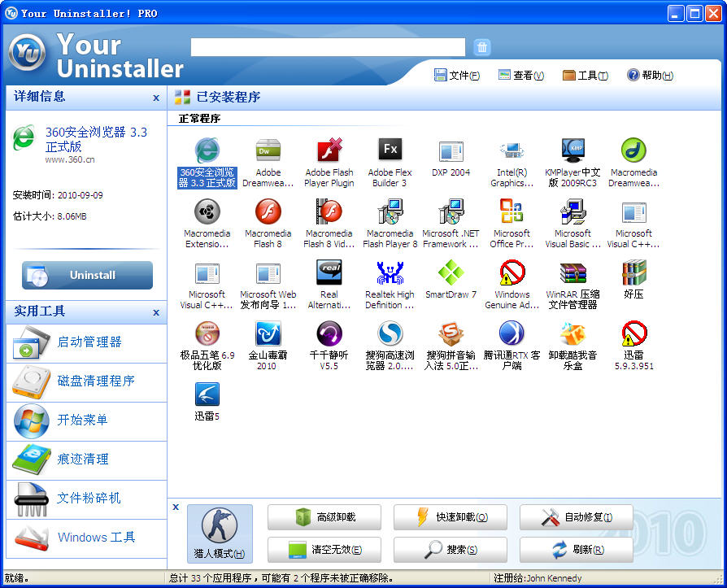Image resolution: width=727 pixels, height=588 pixels.
Task: Select the KMPlayer program icon
Action: 572,151
